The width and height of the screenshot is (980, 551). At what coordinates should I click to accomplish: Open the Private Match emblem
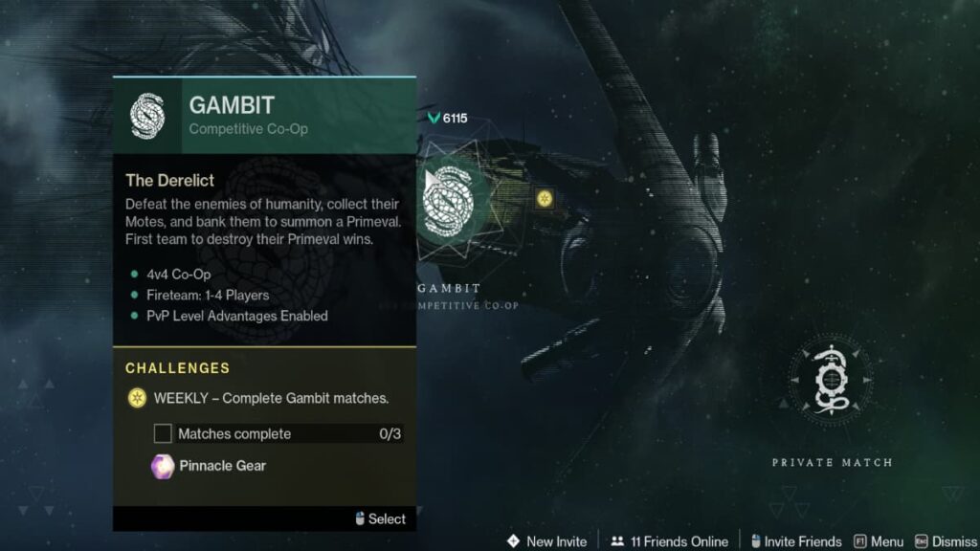click(x=831, y=379)
